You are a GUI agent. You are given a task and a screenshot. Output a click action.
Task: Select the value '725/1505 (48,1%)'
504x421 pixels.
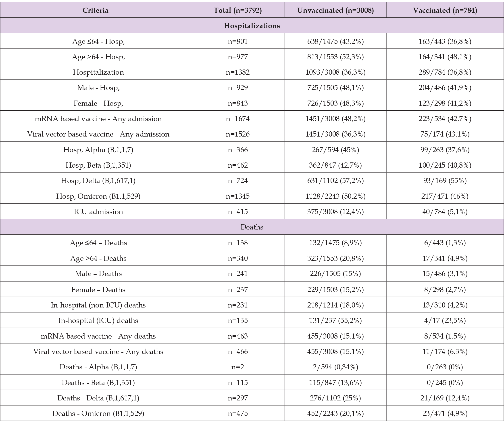(335, 88)
